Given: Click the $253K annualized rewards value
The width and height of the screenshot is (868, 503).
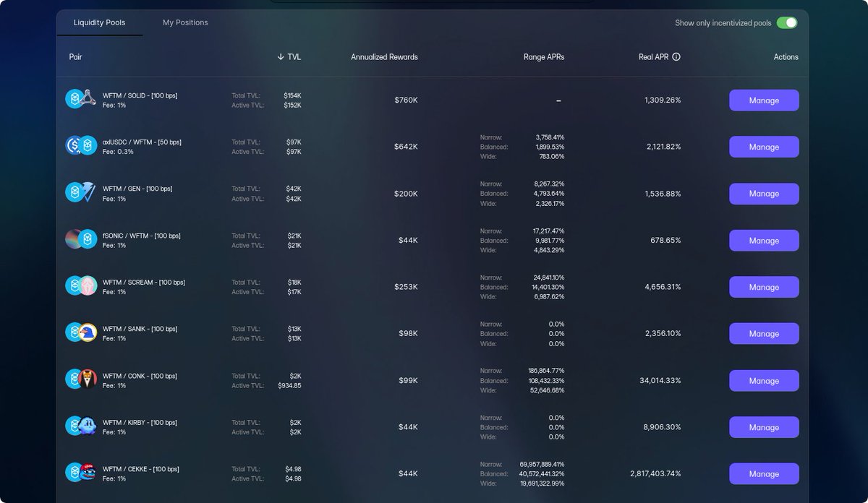Looking at the screenshot, I should click(x=406, y=287).
